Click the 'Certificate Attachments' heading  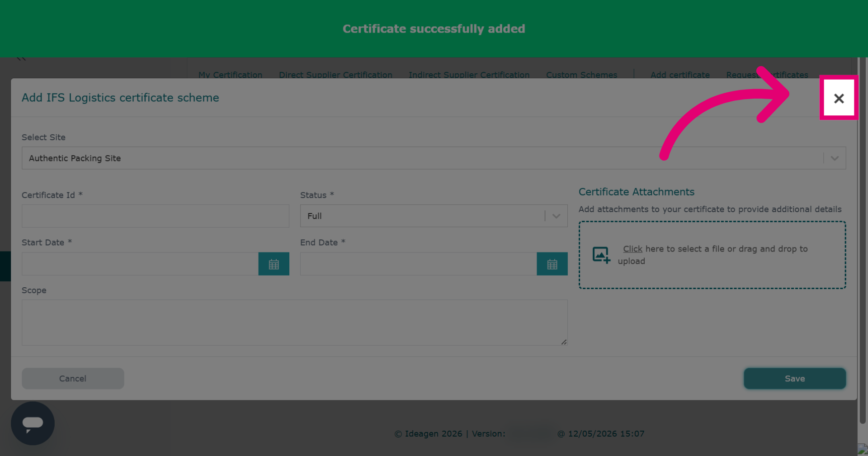tap(636, 192)
